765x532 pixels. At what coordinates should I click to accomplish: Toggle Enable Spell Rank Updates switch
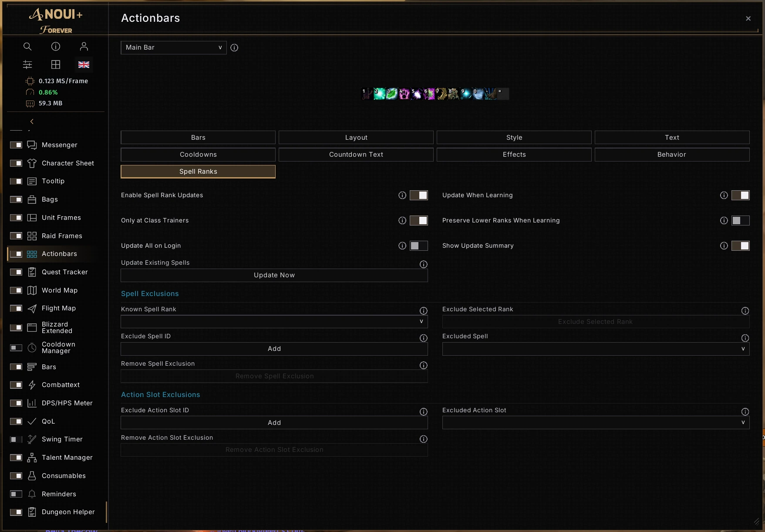pos(419,195)
